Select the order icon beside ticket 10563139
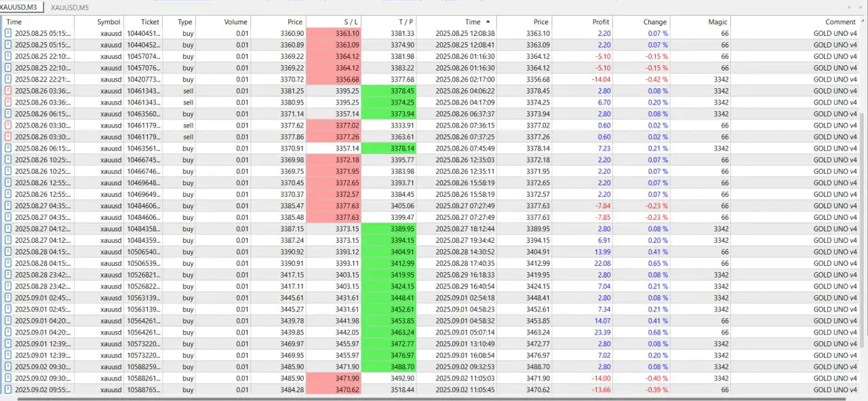The width and height of the screenshot is (868, 401). (x=7, y=298)
